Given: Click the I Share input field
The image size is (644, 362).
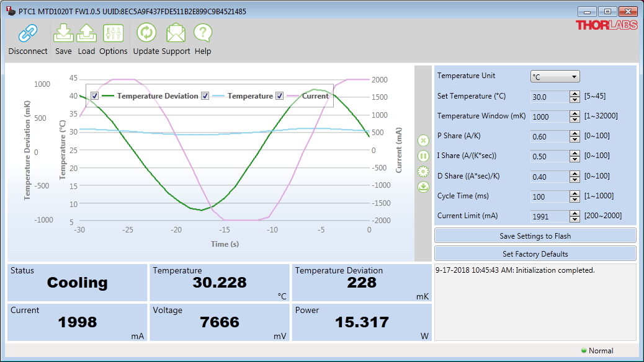Looking at the screenshot, I should pos(550,156).
